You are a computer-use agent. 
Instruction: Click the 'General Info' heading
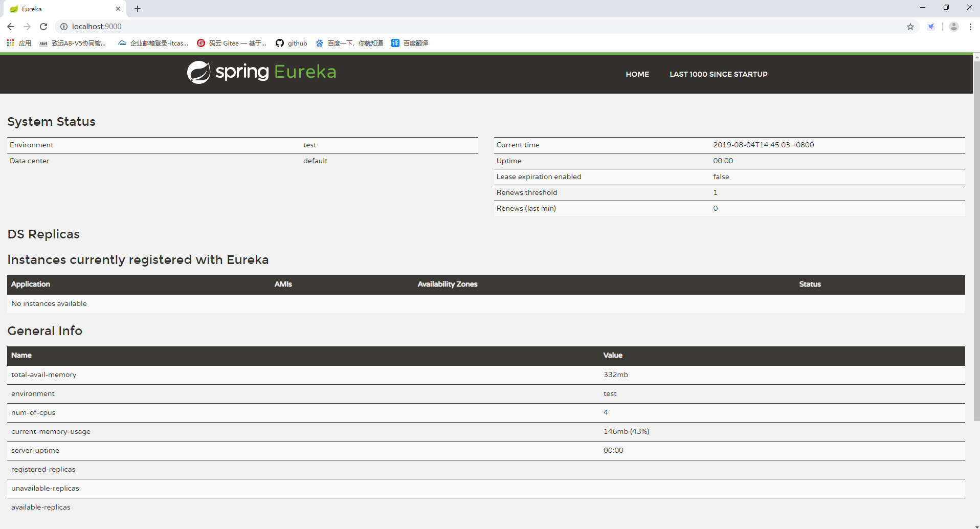pos(45,331)
